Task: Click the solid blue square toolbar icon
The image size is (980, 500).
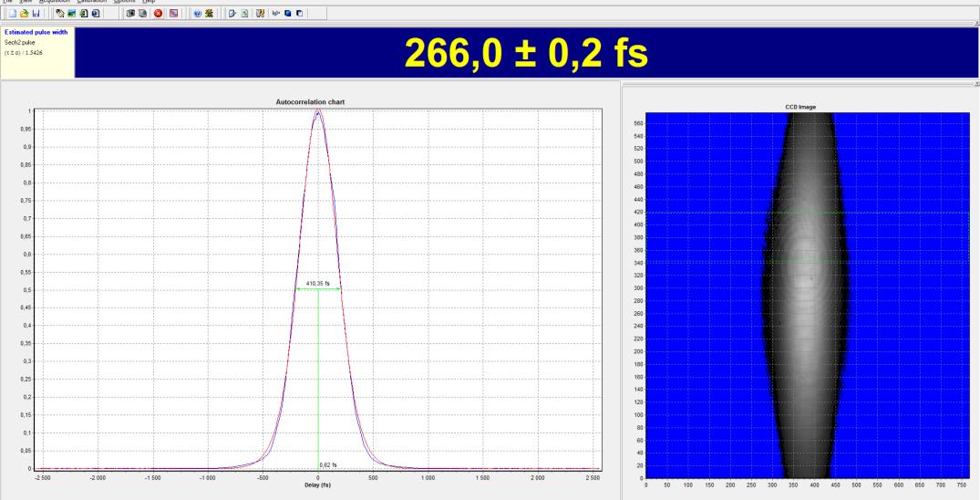Action: 288,15
